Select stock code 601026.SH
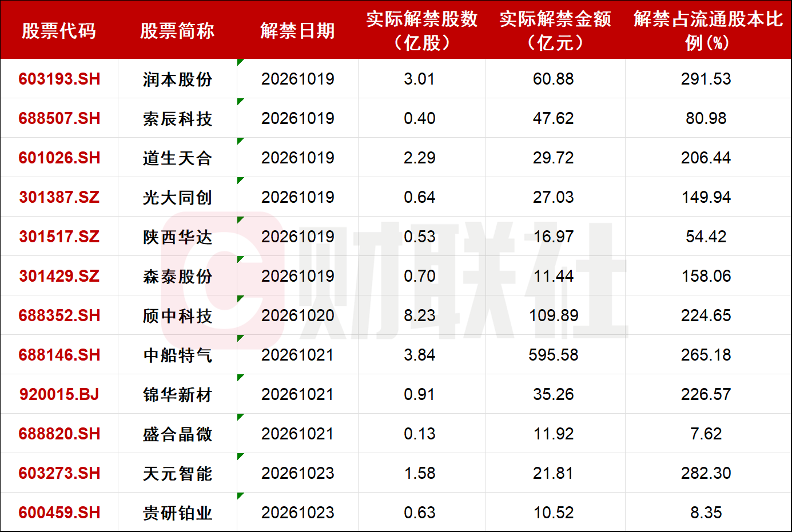Image resolution: width=792 pixels, height=532 pixels. coord(59,158)
